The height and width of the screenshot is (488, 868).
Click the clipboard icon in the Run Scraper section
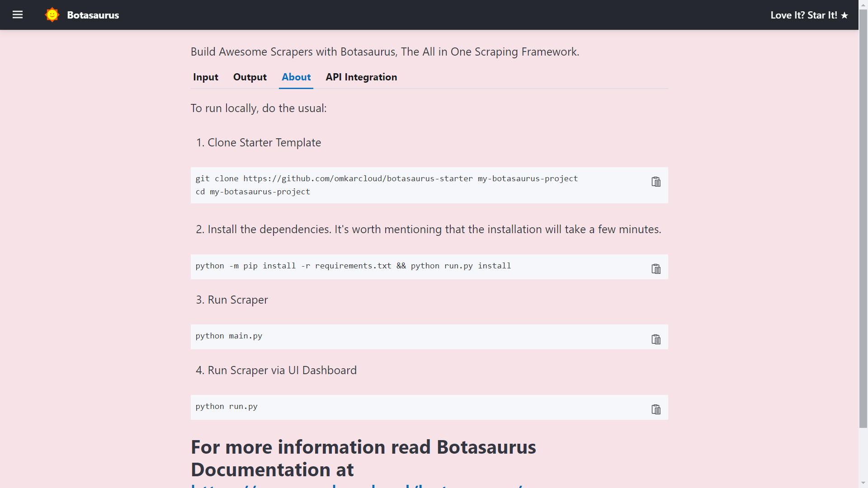coord(656,339)
